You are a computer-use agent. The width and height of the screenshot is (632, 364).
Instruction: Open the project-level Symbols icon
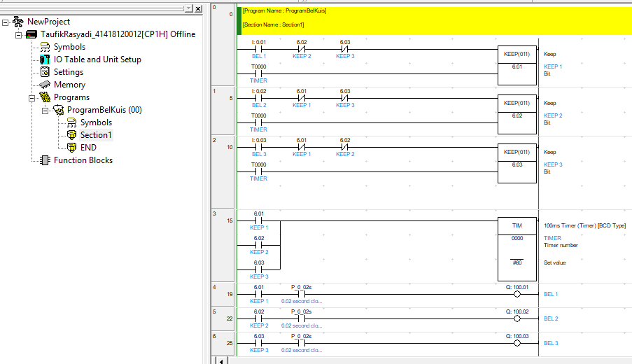[x=45, y=47]
